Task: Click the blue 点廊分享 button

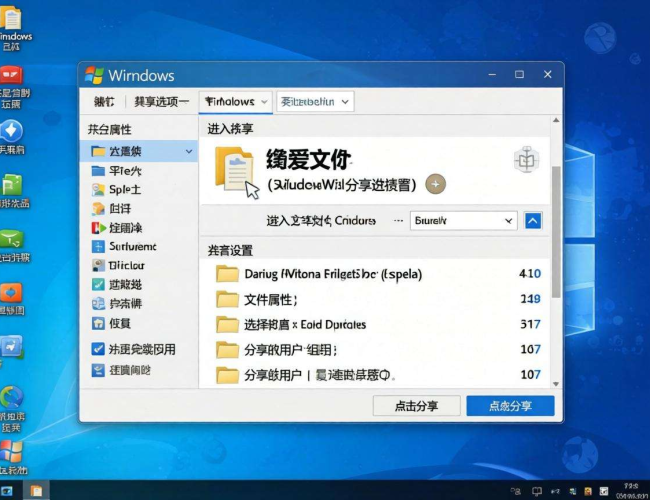Action: pyautogui.click(x=510, y=405)
